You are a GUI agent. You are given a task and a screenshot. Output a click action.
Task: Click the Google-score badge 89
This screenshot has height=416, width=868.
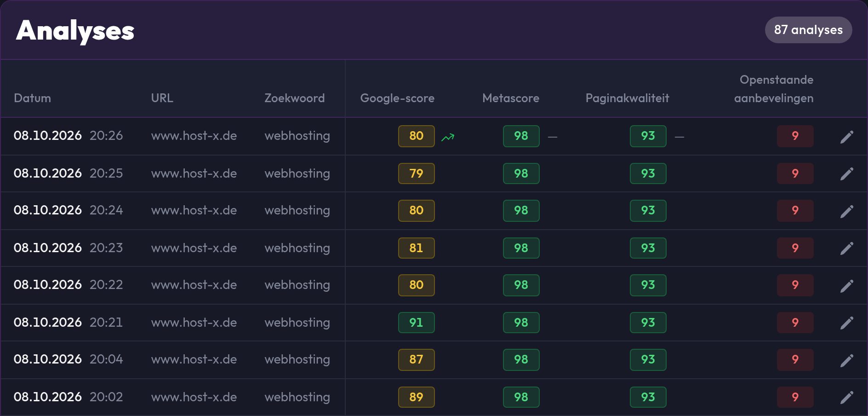pyautogui.click(x=417, y=397)
